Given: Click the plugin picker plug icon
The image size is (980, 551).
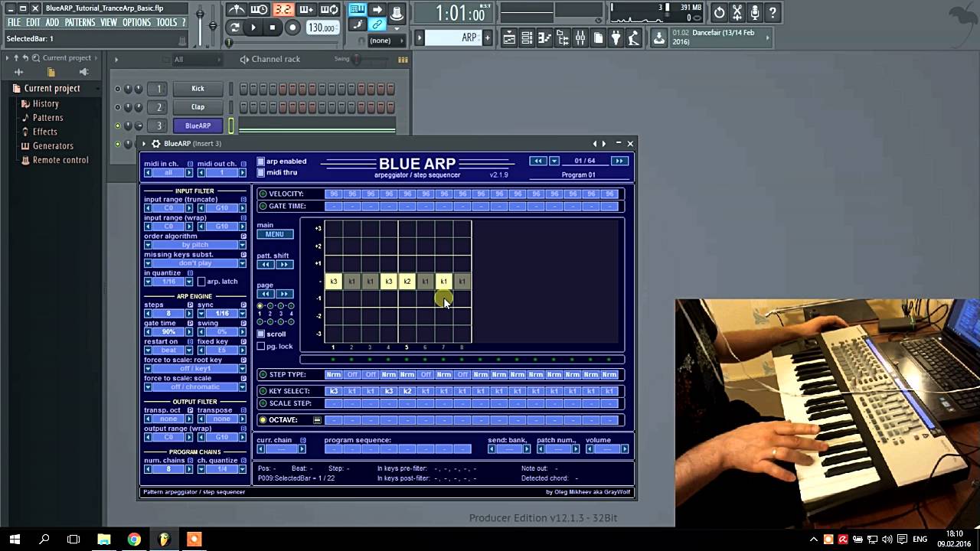Looking at the screenshot, I should (x=616, y=38).
